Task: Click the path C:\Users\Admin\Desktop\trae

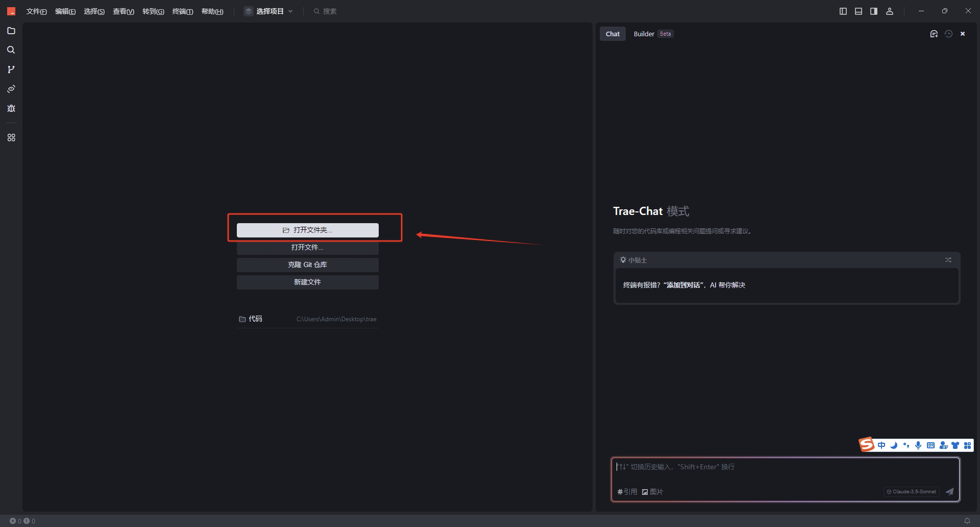Action: point(336,319)
